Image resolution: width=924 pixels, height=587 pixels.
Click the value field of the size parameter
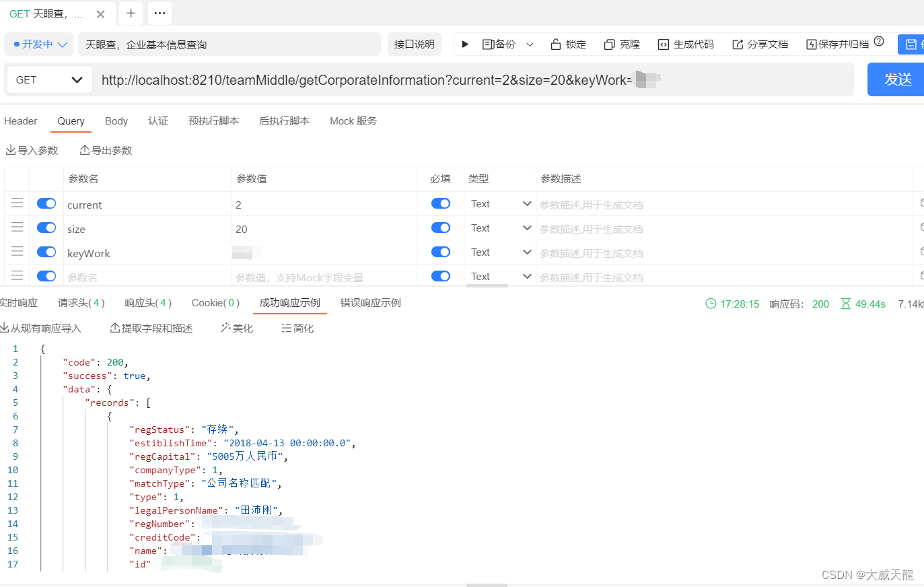click(x=324, y=229)
